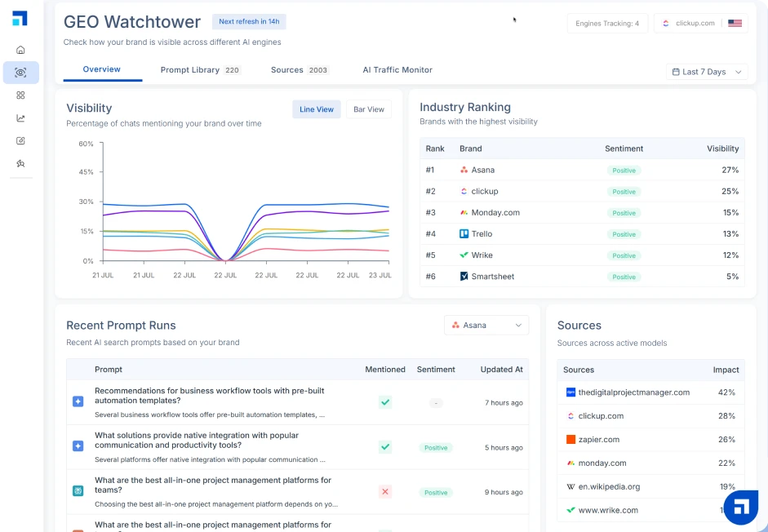Click the Wikipedia W favicon in Sources
The height and width of the screenshot is (532, 768).
pyautogui.click(x=570, y=486)
